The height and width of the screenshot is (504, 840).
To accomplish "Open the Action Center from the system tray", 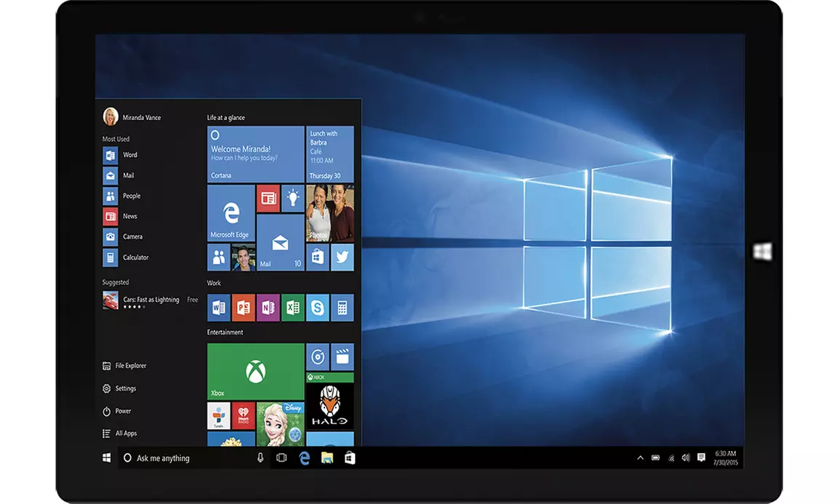I will pyautogui.click(x=700, y=457).
